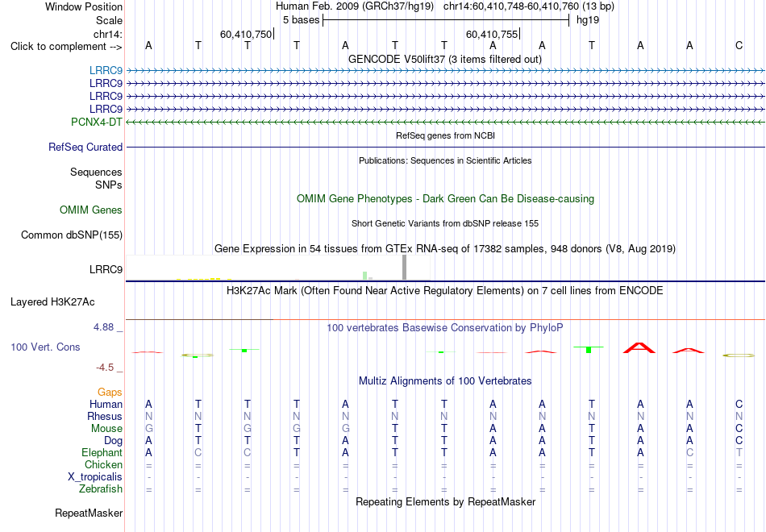Click the -4.5 PhyloP lower scale value
The image size is (766, 532).
tap(105, 368)
